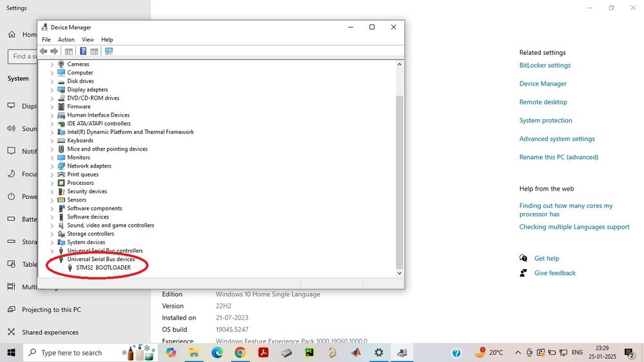Expand the Human Interface Devices node
The height and width of the screenshot is (362, 644).
pos(52,115)
